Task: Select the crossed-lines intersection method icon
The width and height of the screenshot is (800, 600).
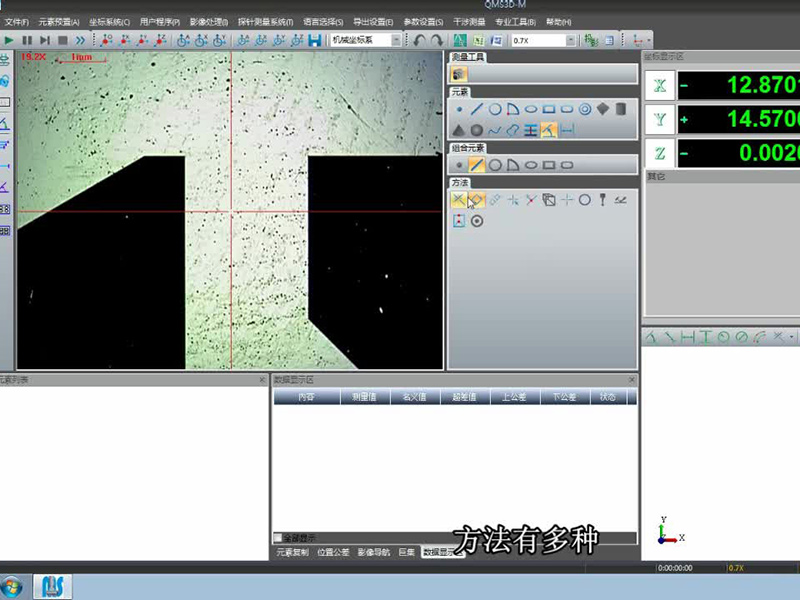Action: point(459,200)
